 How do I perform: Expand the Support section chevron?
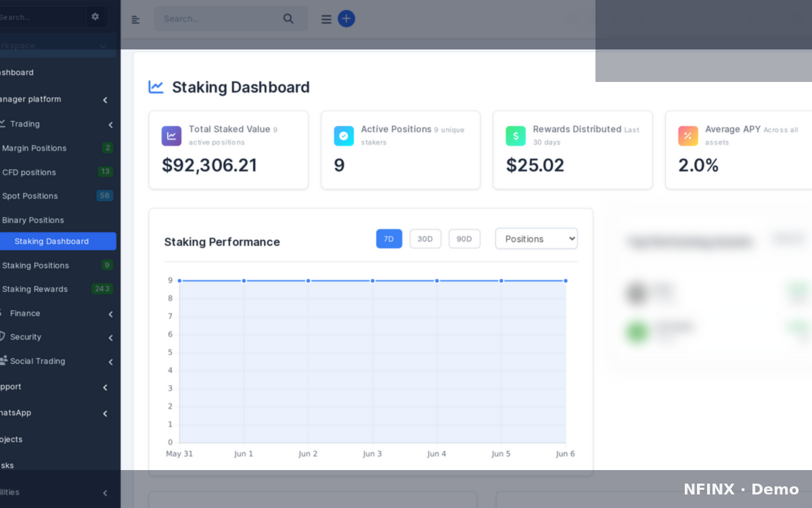point(105,387)
